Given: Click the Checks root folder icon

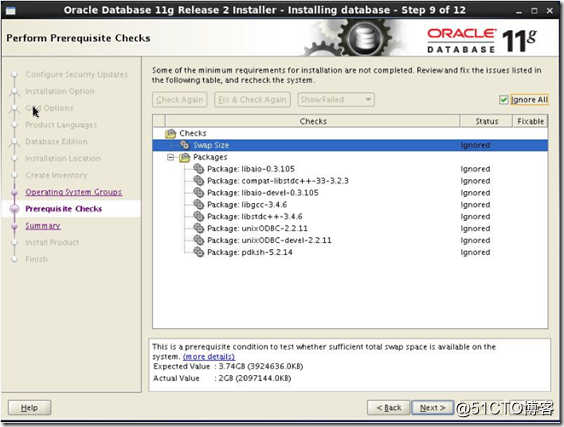Looking at the screenshot, I should pyautogui.click(x=170, y=133).
